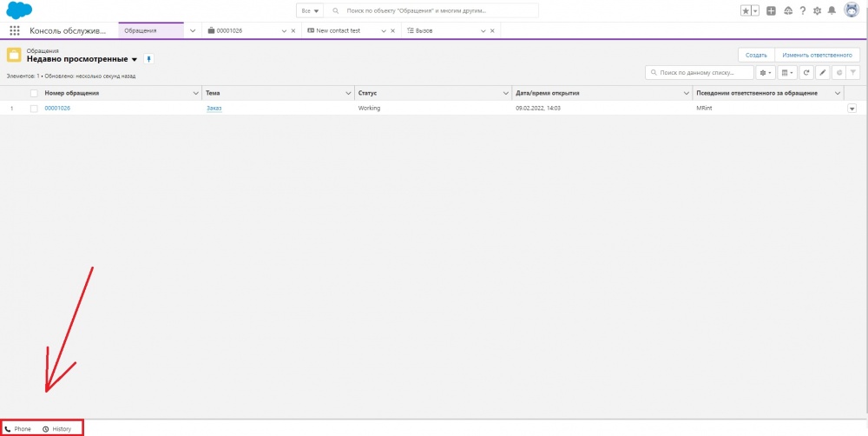Click the 09.02.2022, 14:03 date cell
The width and height of the screenshot is (868, 436).
coord(538,109)
